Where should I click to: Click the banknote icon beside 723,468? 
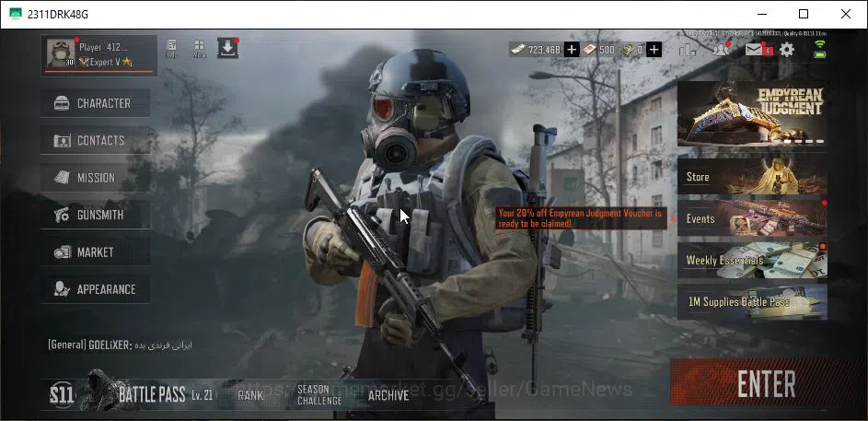(518, 50)
